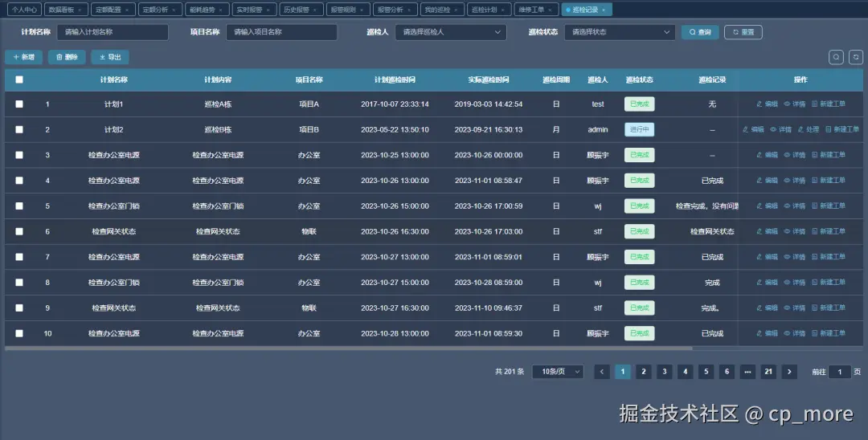View details of row 7
Screen dimensions: 868x440
pos(794,256)
